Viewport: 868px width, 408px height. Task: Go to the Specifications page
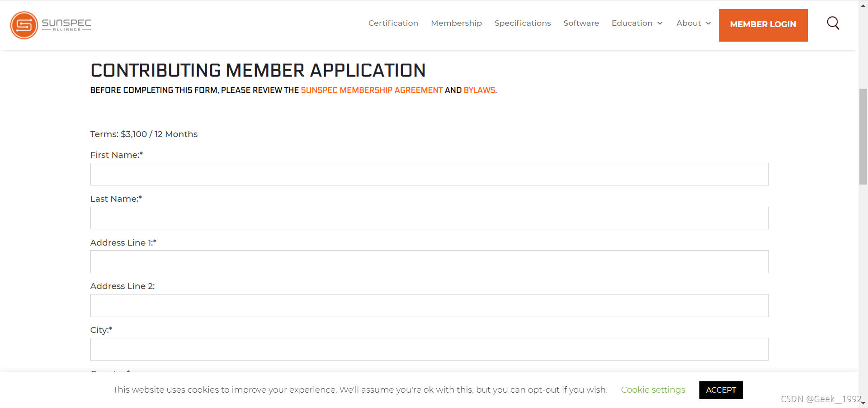[x=522, y=23]
